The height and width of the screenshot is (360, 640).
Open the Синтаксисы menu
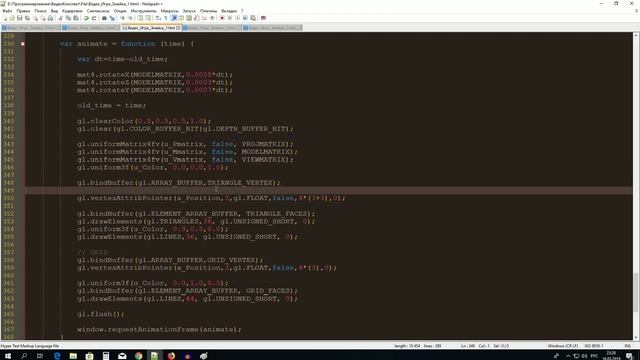[98, 11]
